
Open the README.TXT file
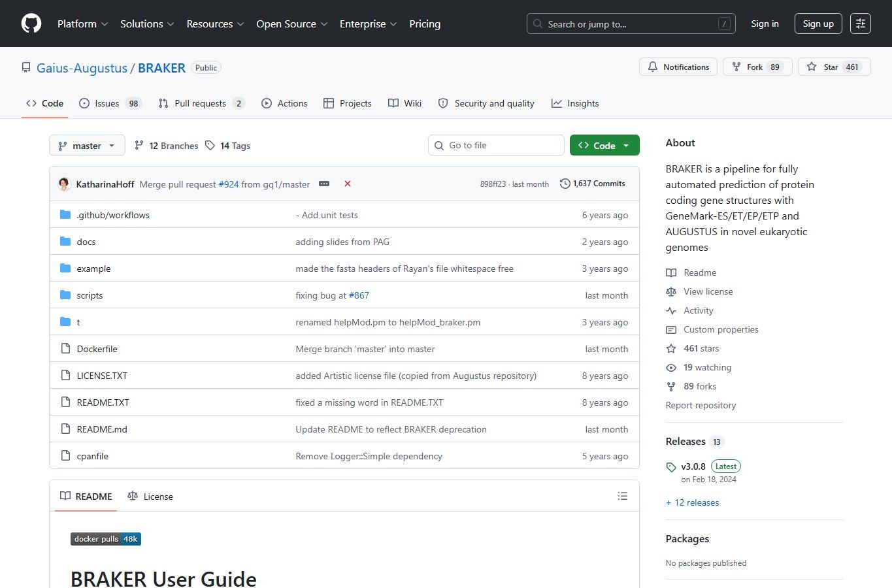(x=103, y=402)
